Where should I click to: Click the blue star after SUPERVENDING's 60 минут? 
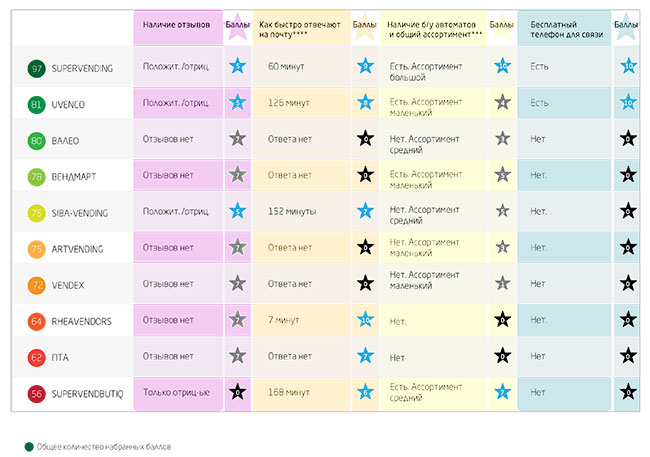[364, 68]
